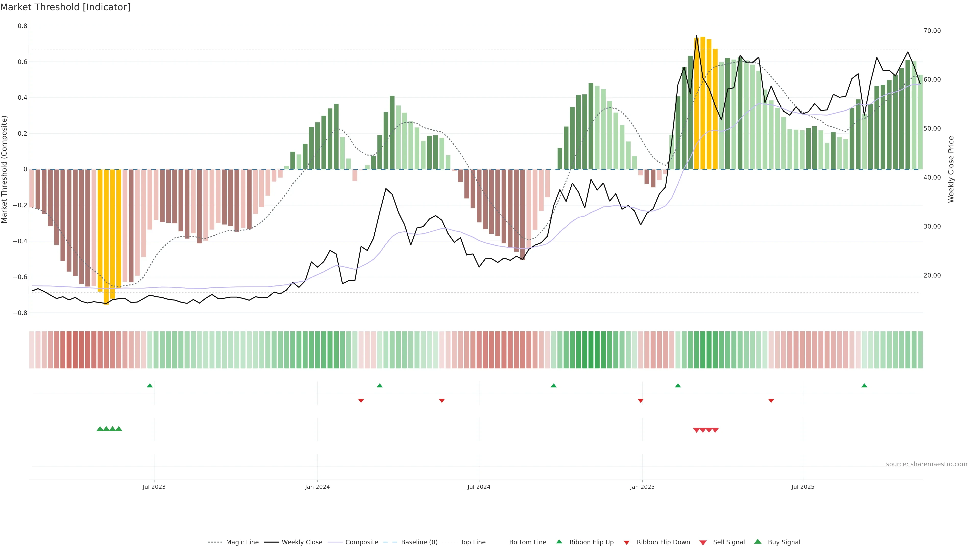Click the Market Threshold [Indicator] chart title
Image resolution: width=980 pixels, height=551 pixels.
point(65,7)
